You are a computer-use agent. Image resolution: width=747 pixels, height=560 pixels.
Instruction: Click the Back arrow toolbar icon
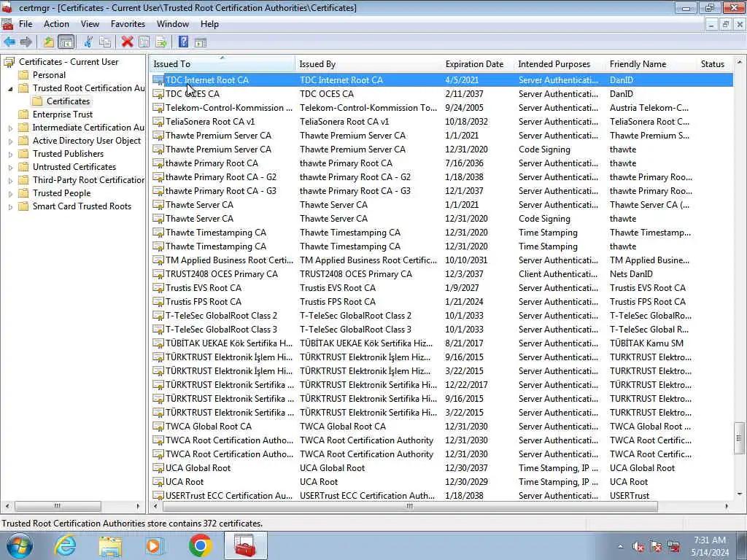pyautogui.click(x=9, y=42)
